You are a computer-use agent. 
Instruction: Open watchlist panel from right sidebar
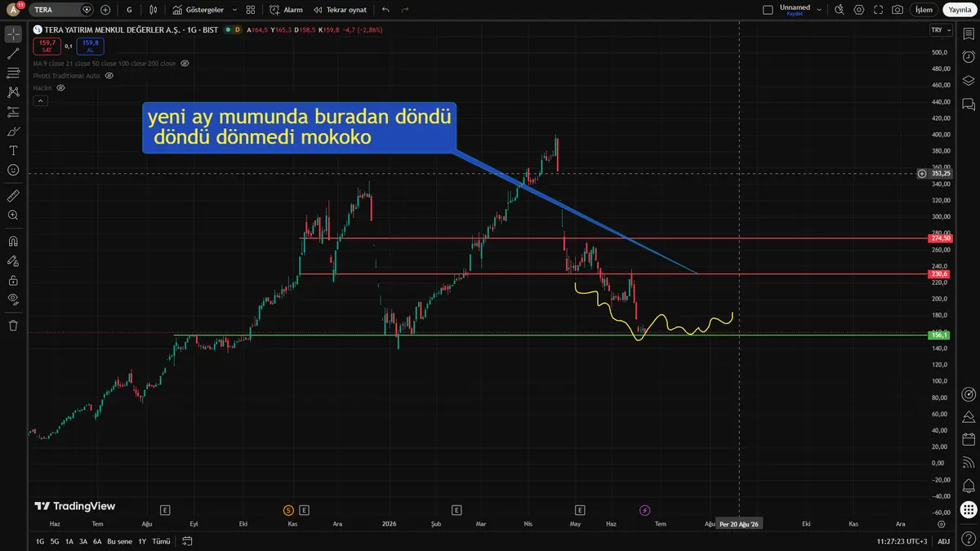coord(969,33)
